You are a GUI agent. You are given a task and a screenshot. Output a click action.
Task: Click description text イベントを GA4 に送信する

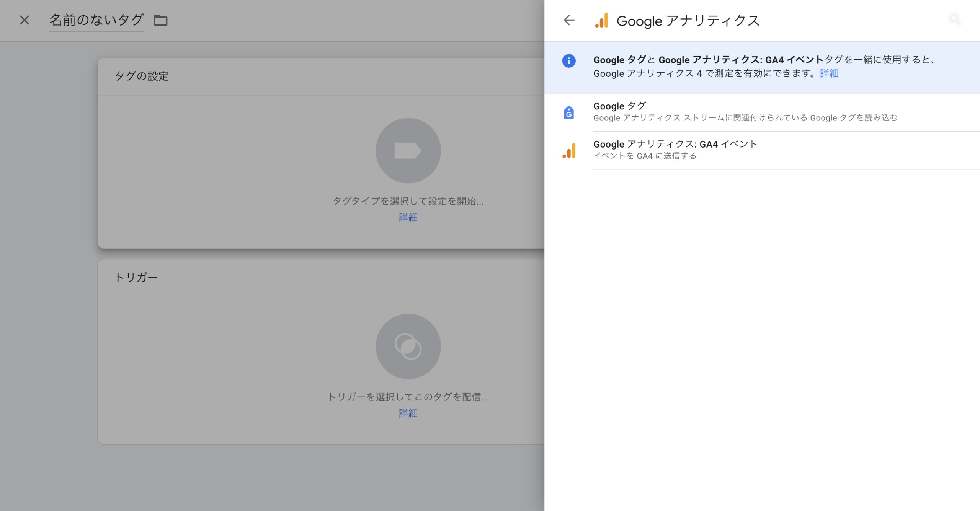click(645, 156)
